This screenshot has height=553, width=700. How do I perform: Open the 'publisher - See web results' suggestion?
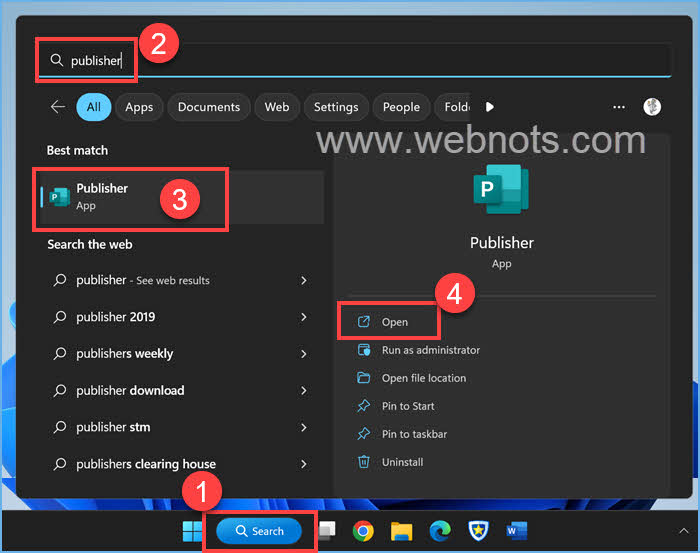[182, 280]
